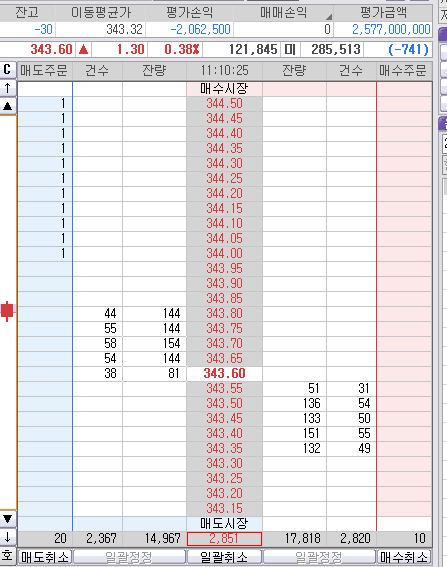The height and width of the screenshot is (567, 447).
Task: Select the 매수시장 market buy row
Action: point(224,89)
